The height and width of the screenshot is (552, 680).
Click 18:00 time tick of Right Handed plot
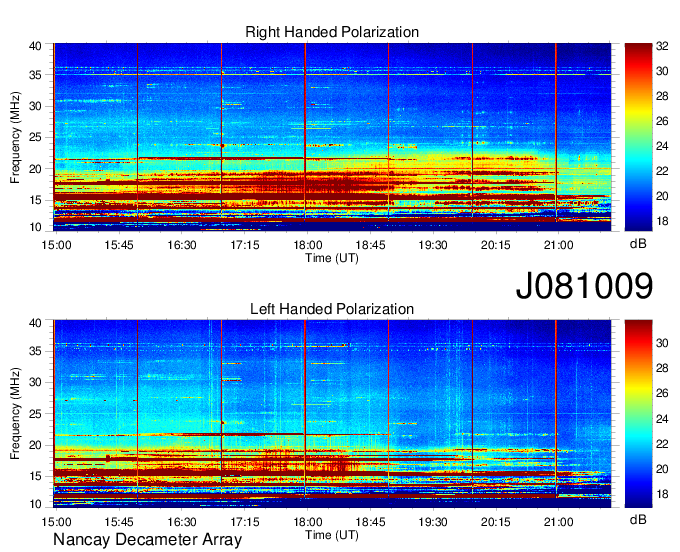pyautogui.click(x=307, y=245)
